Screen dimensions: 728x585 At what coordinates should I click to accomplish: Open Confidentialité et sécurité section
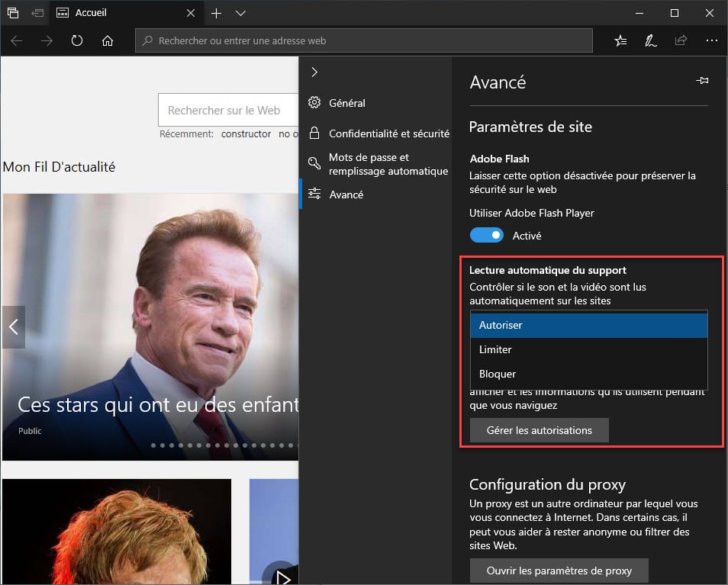coord(388,133)
